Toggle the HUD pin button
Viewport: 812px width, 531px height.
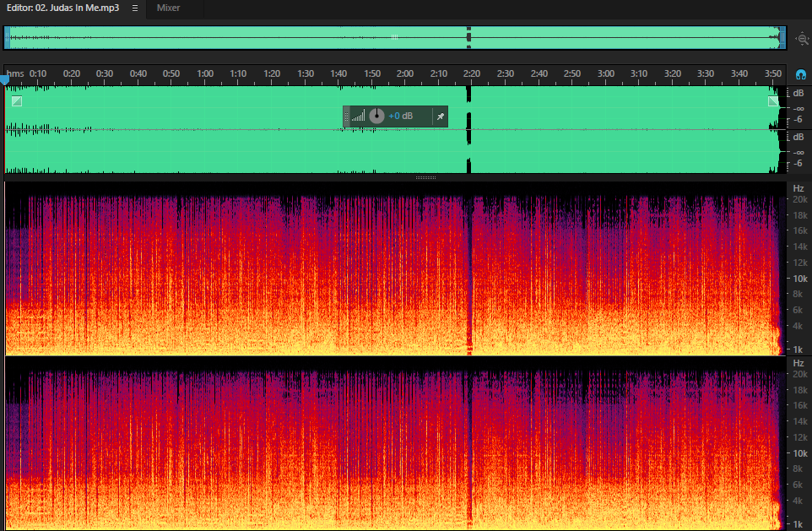(440, 116)
